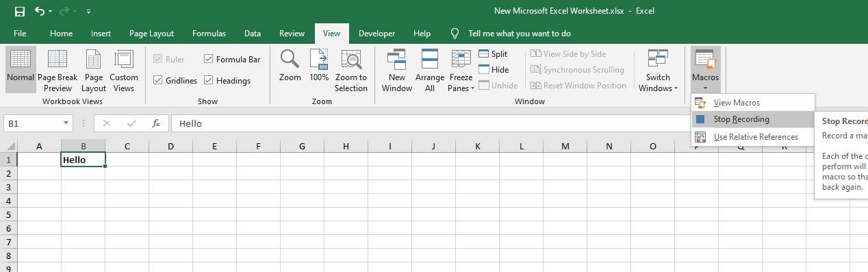The image size is (868, 272).
Task: Click Synchronous Scrolling
Action: coord(577,70)
